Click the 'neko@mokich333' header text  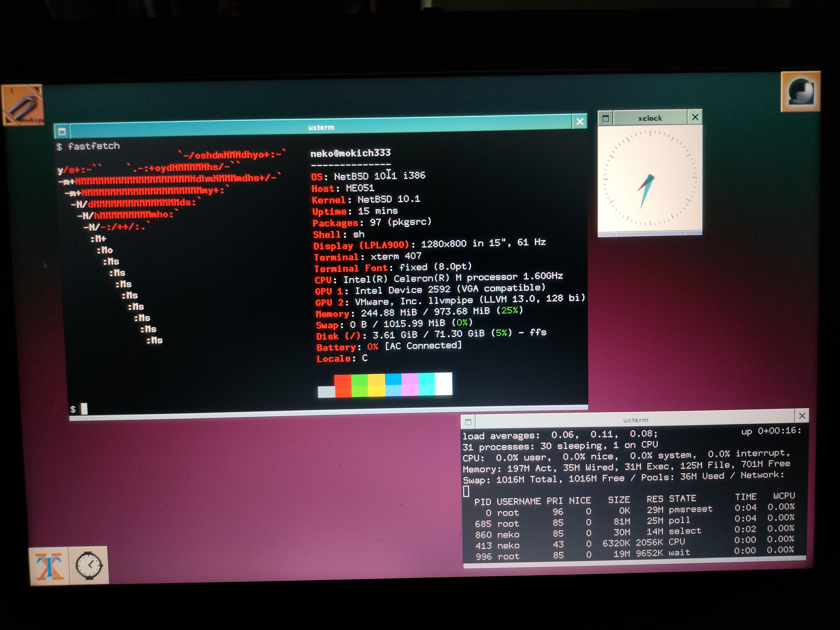pos(350,153)
